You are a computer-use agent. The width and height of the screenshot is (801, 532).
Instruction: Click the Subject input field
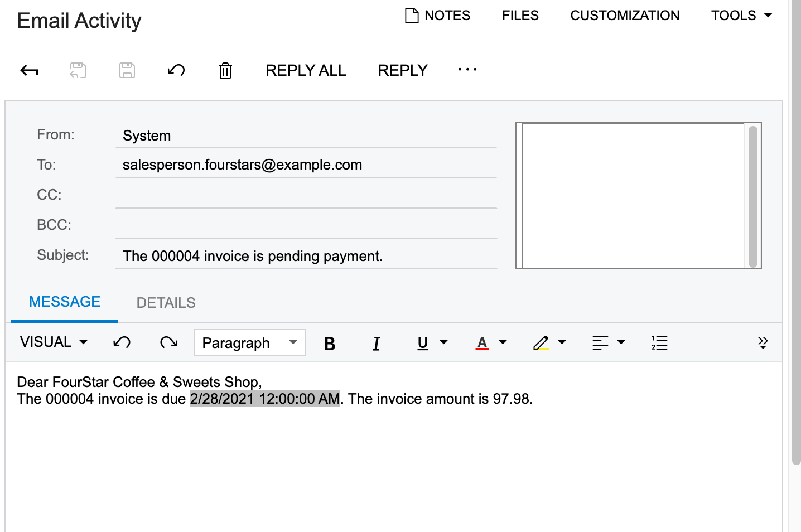(x=306, y=257)
